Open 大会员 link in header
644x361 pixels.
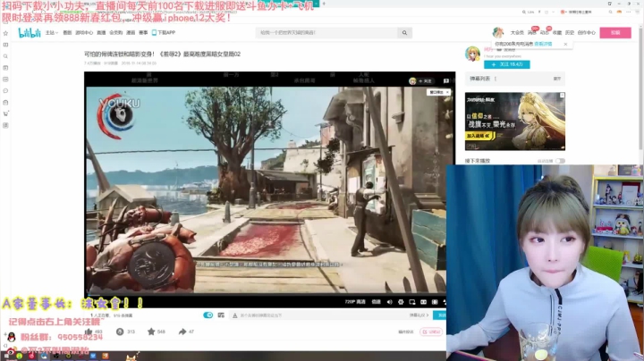[517, 33]
